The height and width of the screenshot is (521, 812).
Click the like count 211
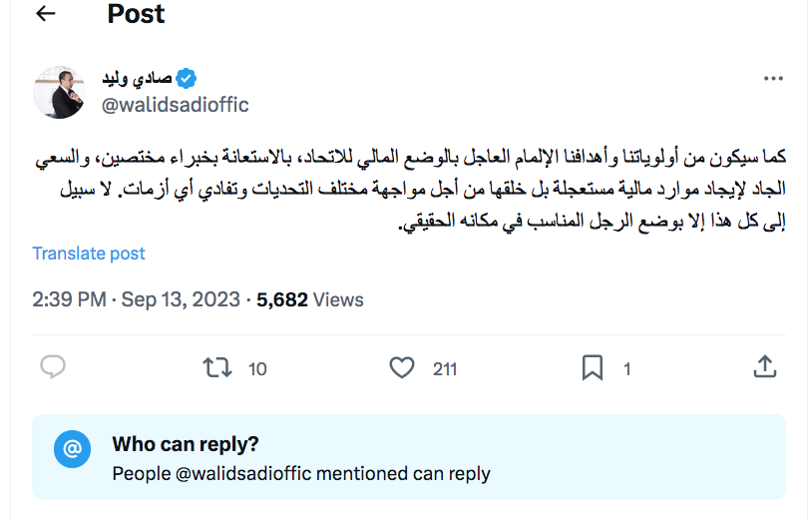(445, 369)
